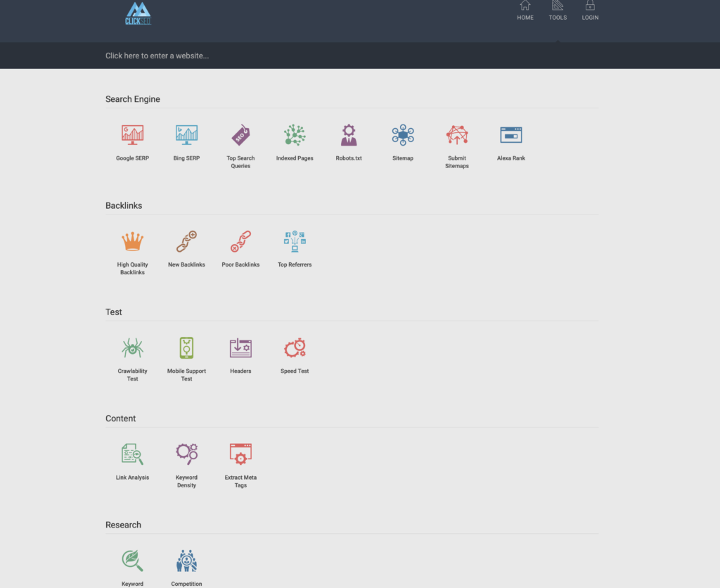Open the Submit Sitemaps tool icon

(457, 134)
